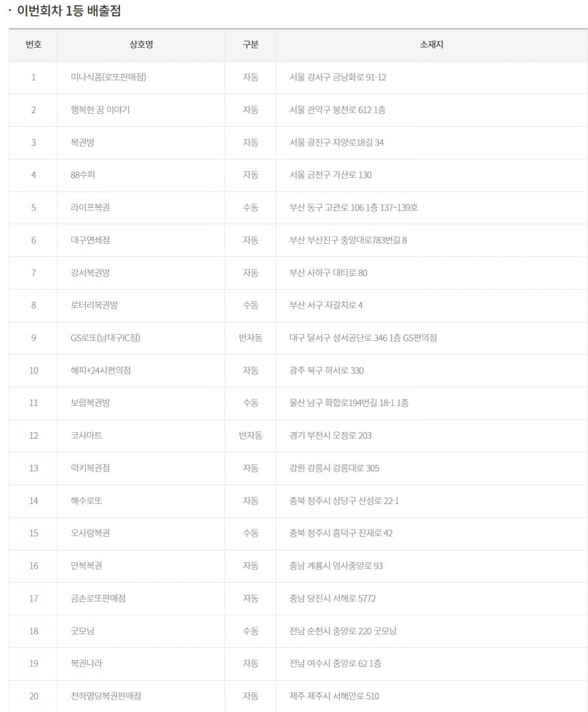This screenshot has width=588, height=712.
Task: Click the 88수퍼 store name
Action: 82,175
